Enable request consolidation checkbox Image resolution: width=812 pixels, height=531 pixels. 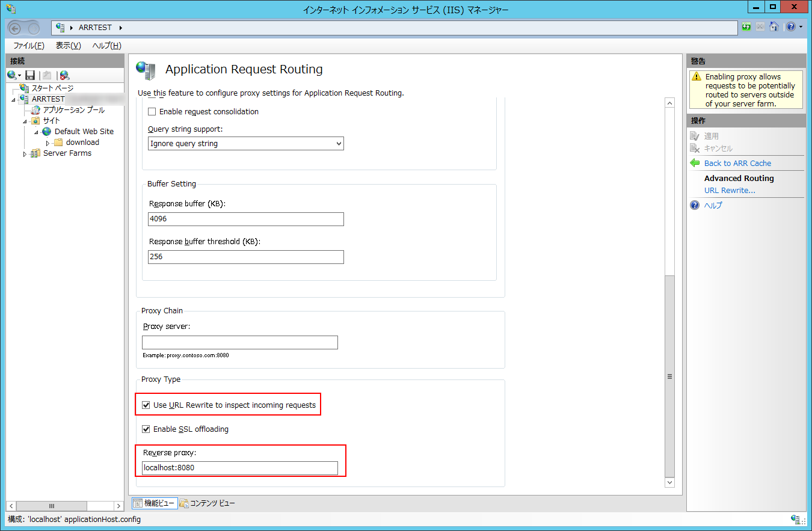(x=152, y=112)
